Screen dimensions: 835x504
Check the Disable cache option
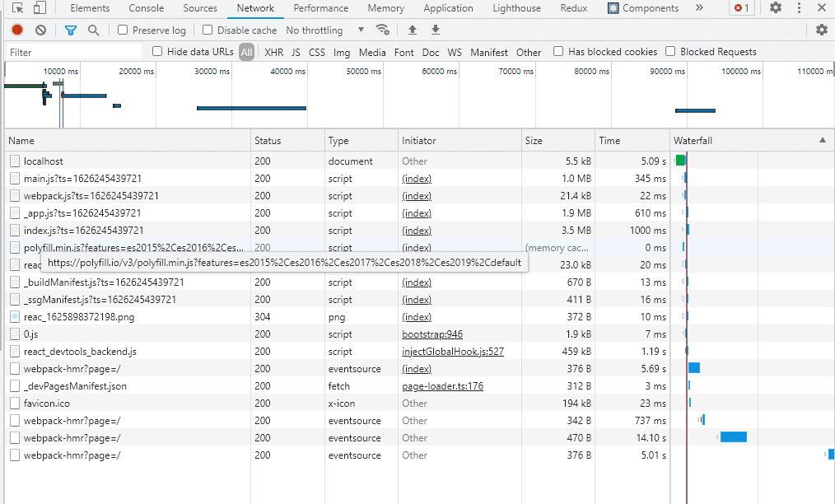[x=208, y=30]
